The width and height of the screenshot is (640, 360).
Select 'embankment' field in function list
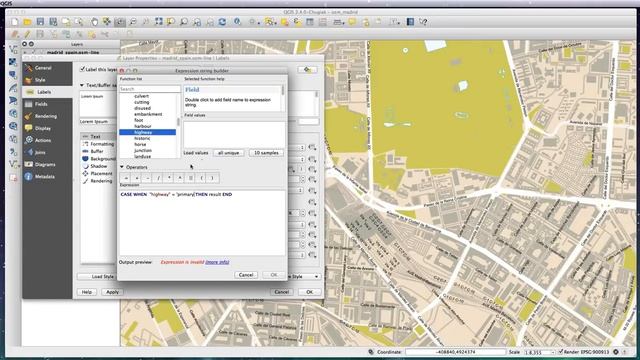(x=147, y=114)
